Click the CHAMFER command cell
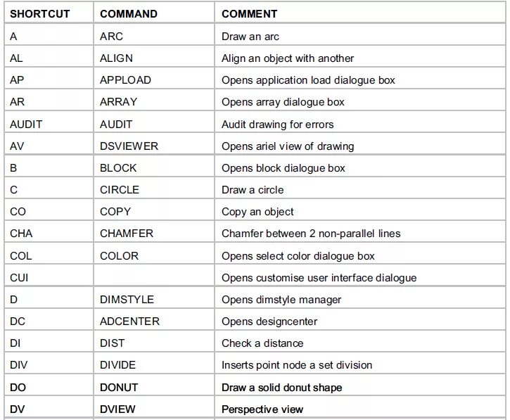This screenshot has height=420, width=510. coord(127,234)
